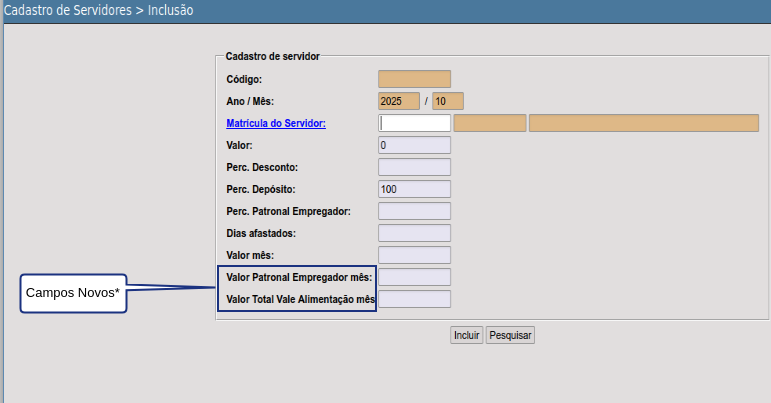Click the Cadastro de Servidores > Inclusão header
Viewport: 771px width, 403px height.
[x=98, y=11]
